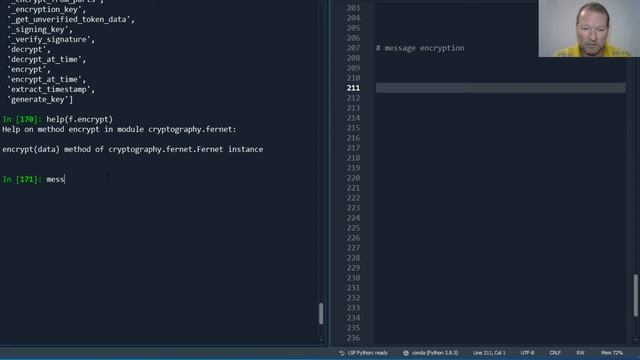Click the Mem 72% status entry

(x=612, y=353)
